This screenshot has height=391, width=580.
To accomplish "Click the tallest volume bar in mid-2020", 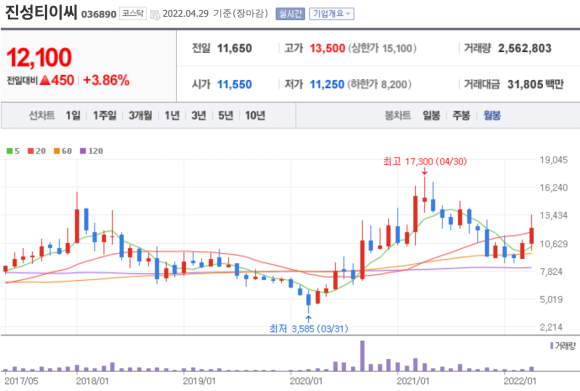I will click(362, 356).
